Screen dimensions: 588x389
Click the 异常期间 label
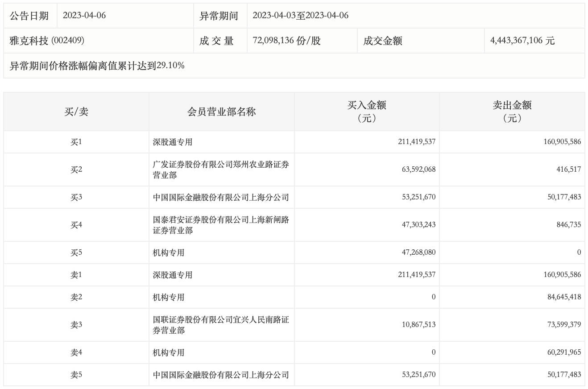(219, 16)
